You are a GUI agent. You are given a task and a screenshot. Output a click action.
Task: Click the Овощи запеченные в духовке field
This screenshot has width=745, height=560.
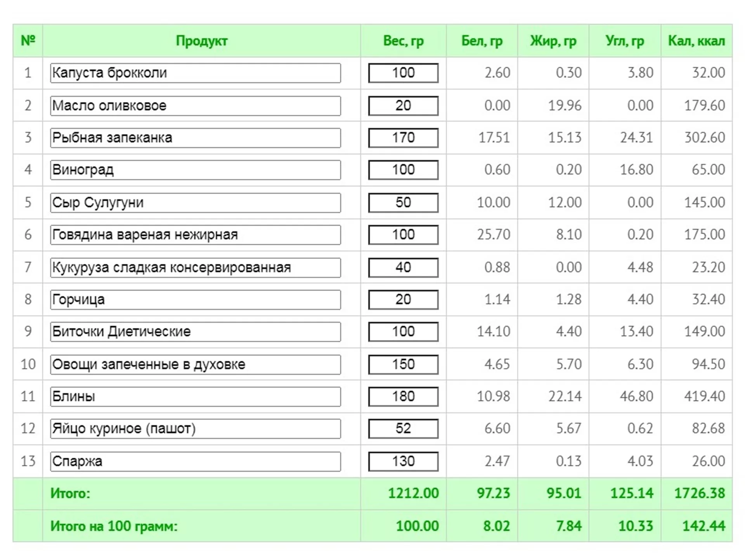point(195,364)
